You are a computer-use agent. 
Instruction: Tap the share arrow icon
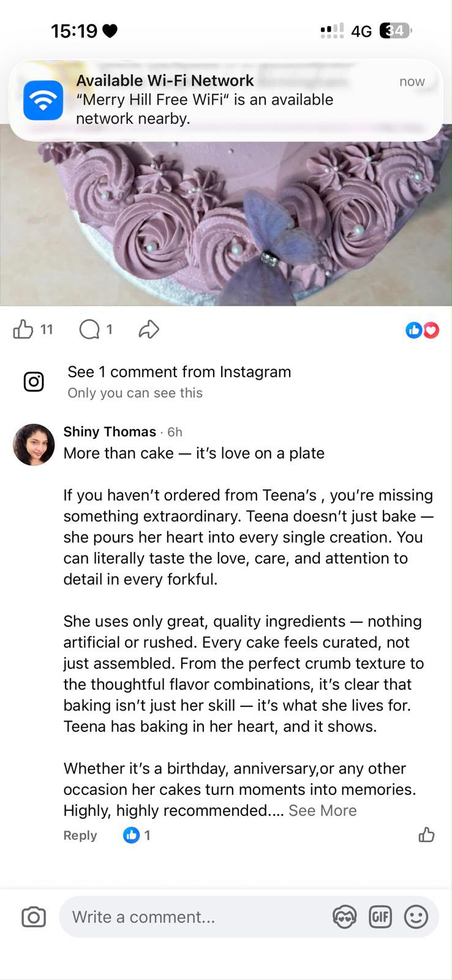pyautogui.click(x=149, y=330)
